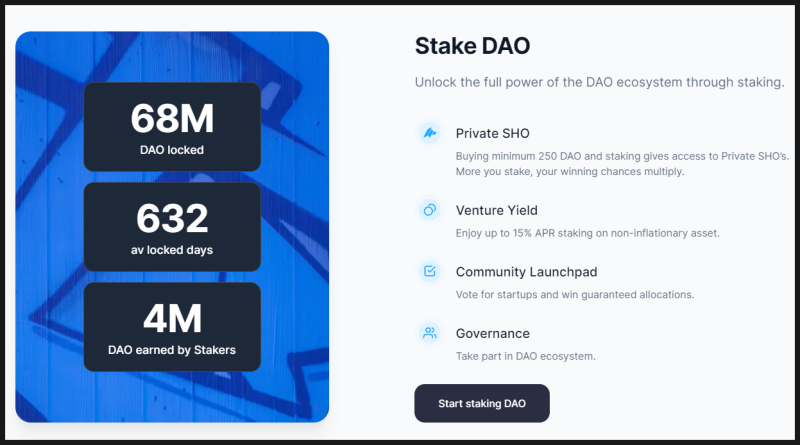The height and width of the screenshot is (445, 800).
Task: Select the Private SHO heading
Action: [492, 133]
